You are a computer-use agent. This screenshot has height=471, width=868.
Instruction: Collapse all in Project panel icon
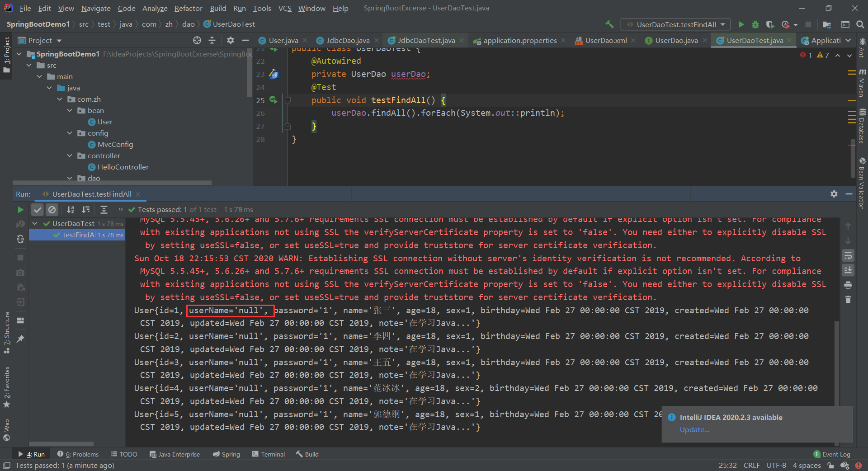pos(212,40)
